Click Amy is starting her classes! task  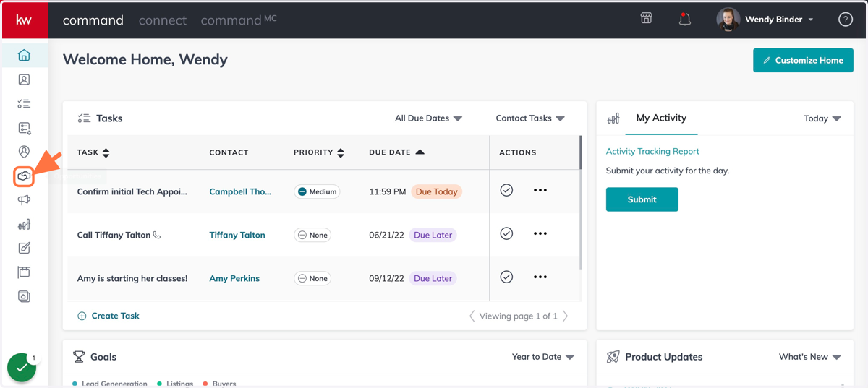coord(132,278)
